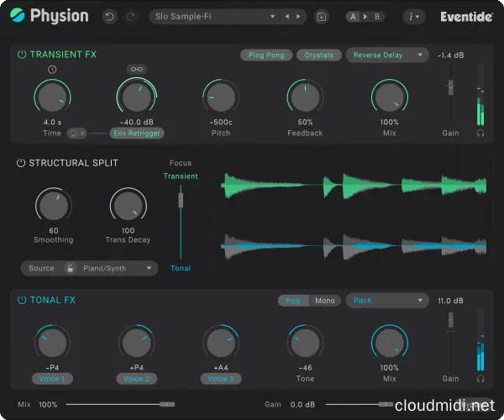Select Crystals effect shortcut

pyautogui.click(x=318, y=55)
